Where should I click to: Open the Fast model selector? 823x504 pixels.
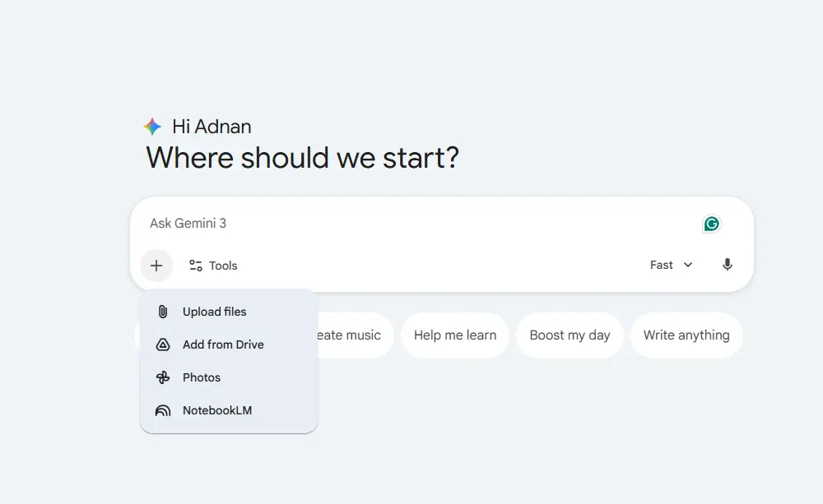coord(662,265)
